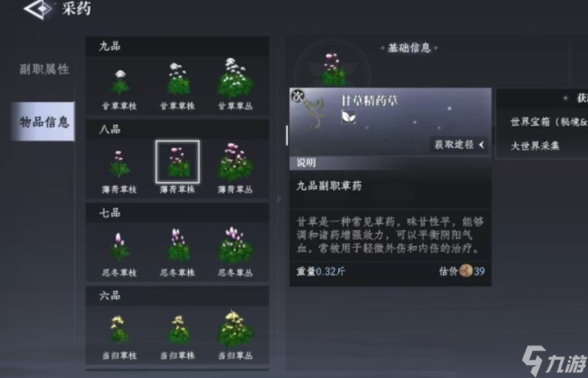
Task: Click the back diamond icon beside 采药
Action: [39, 9]
